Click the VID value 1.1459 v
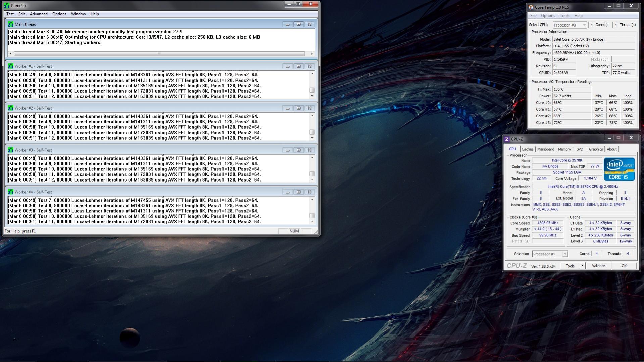 pyautogui.click(x=564, y=59)
